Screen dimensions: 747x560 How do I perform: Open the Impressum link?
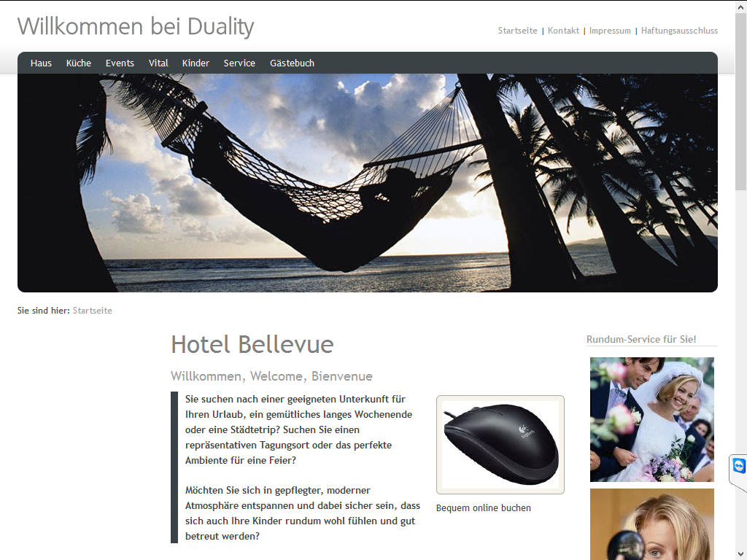coord(610,31)
